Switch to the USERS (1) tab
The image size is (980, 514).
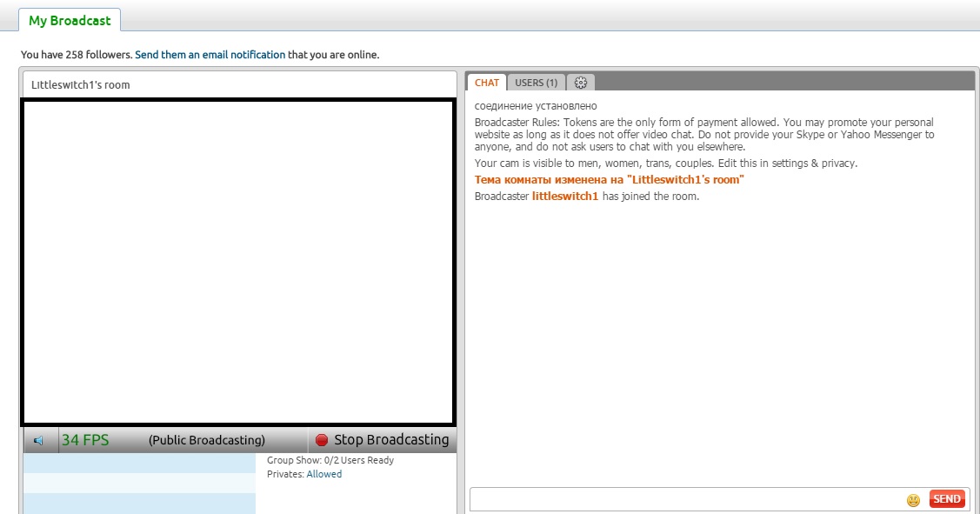coord(536,83)
